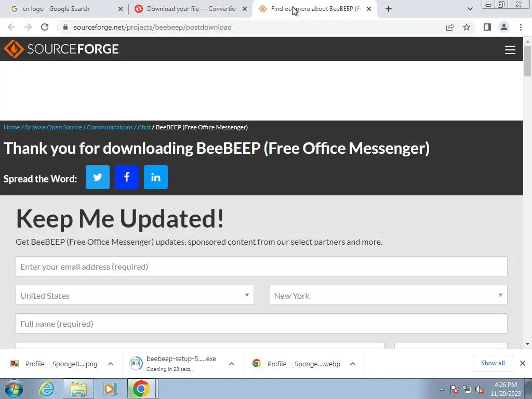This screenshot has height=399, width=532.
Task: Open the hamburger menu on SourceForge header
Action: click(510, 49)
